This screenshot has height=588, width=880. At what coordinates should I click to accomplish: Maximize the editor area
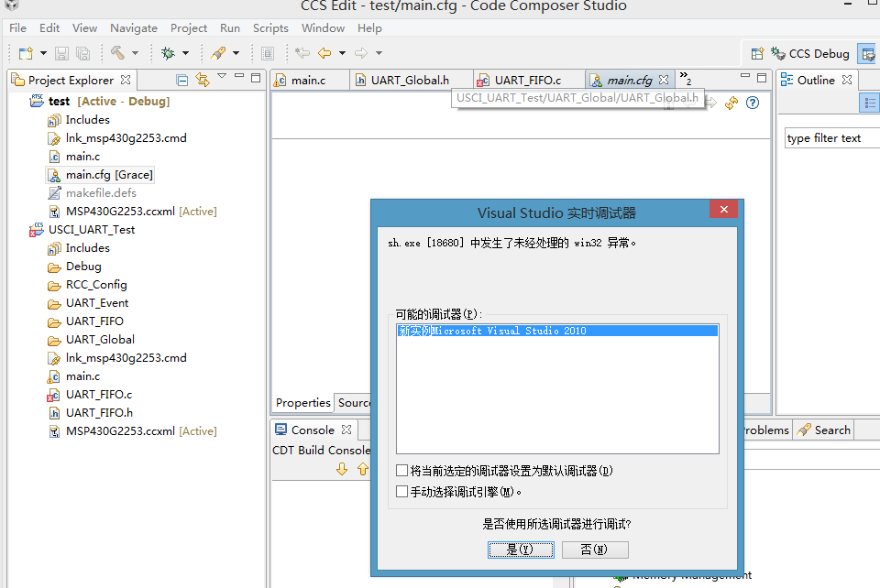(762, 78)
